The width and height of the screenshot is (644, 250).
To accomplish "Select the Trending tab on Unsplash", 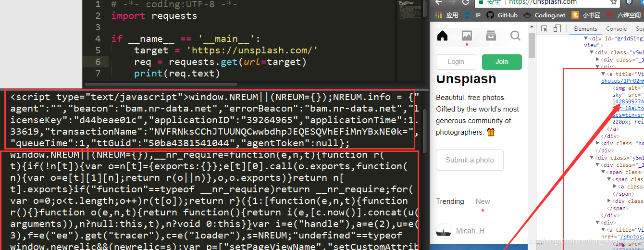I will (x=450, y=201).
